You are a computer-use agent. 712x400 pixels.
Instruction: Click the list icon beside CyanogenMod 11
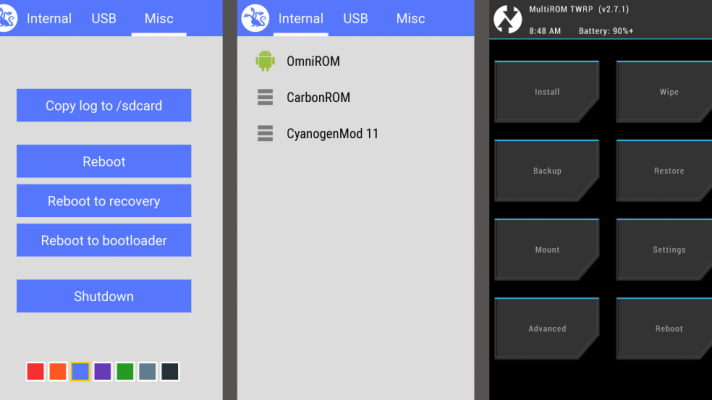pos(265,133)
